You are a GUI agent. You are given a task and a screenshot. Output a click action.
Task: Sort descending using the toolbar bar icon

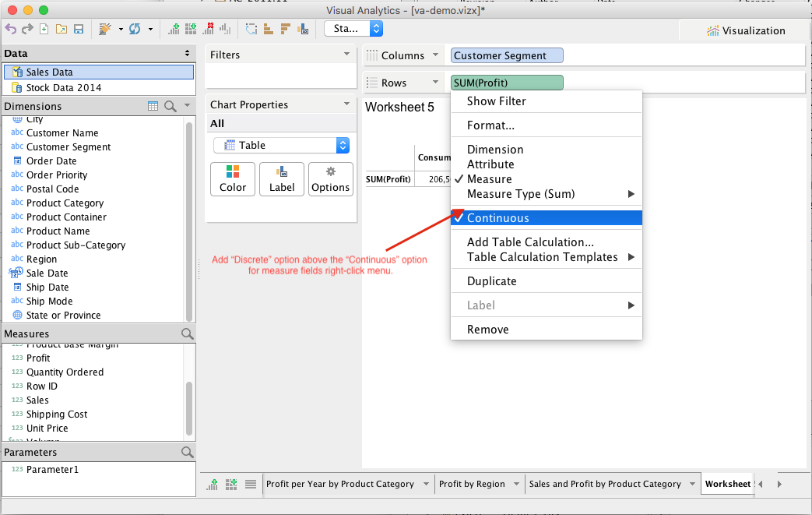tap(286, 29)
